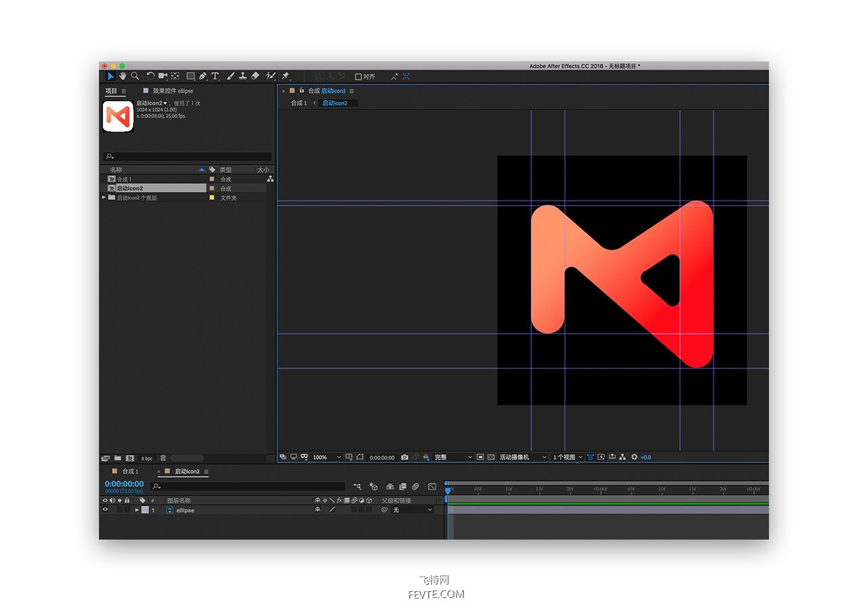Viewport: 868px width, 602px height.
Task: Select the Puppet Pin tool
Action: tap(285, 77)
